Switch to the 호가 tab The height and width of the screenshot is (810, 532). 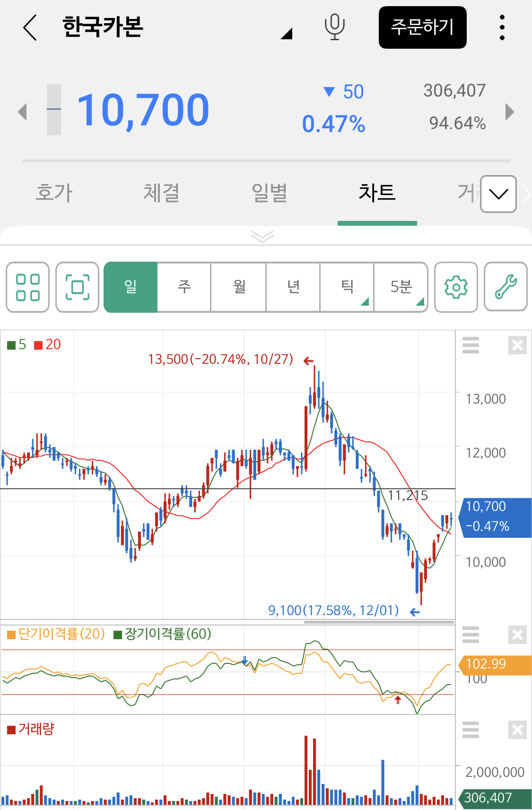pos(54,193)
